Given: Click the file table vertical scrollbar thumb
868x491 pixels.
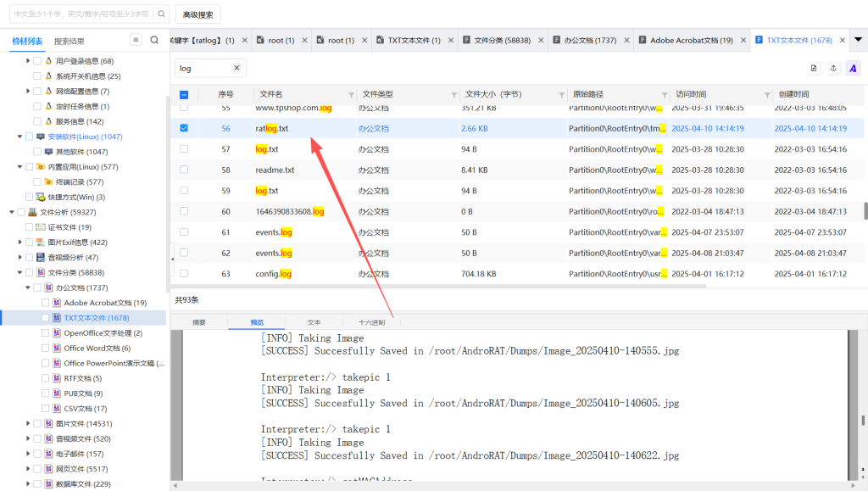Looking at the screenshot, I should [x=865, y=210].
